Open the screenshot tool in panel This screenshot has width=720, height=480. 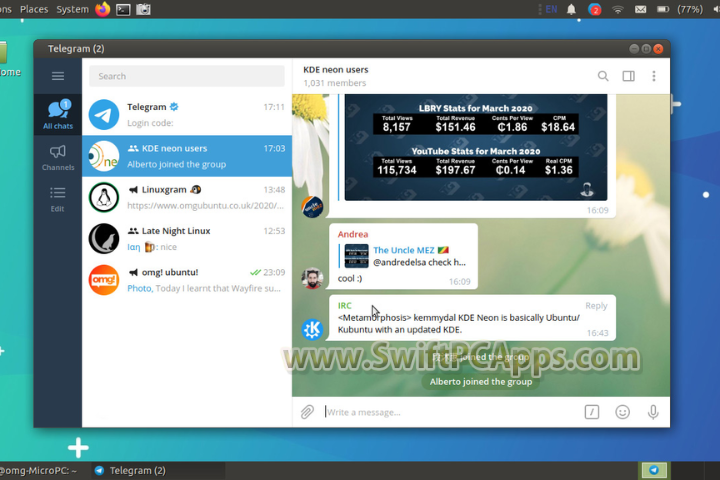(x=143, y=9)
